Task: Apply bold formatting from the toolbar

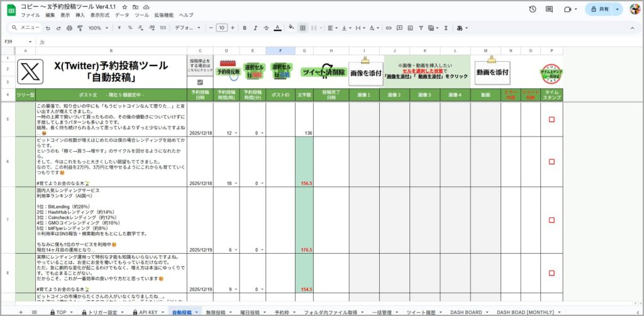Action: pyautogui.click(x=245, y=28)
